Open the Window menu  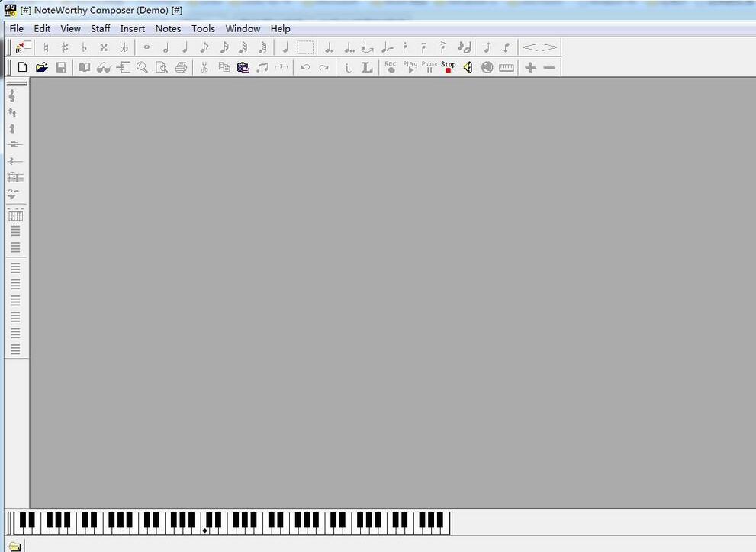(243, 28)
